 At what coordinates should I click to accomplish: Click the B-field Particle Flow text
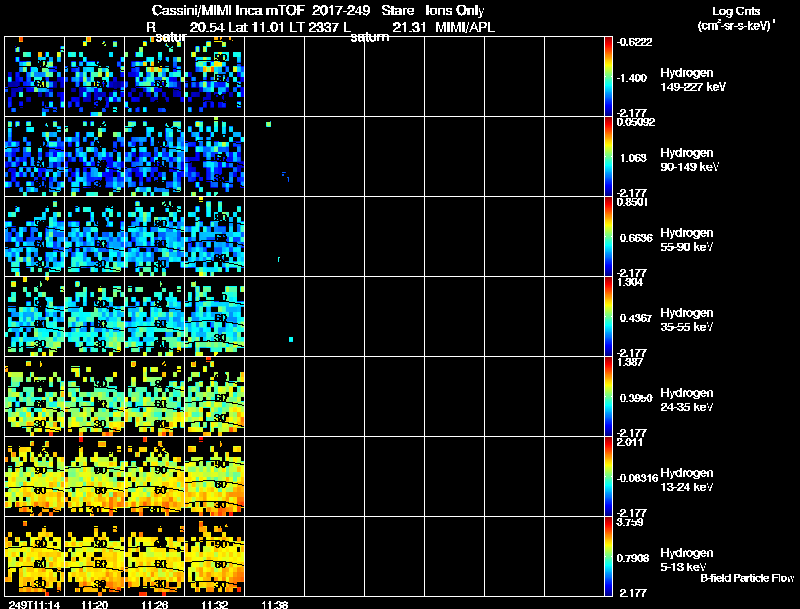pyautogui.click(x=747, y=578)
